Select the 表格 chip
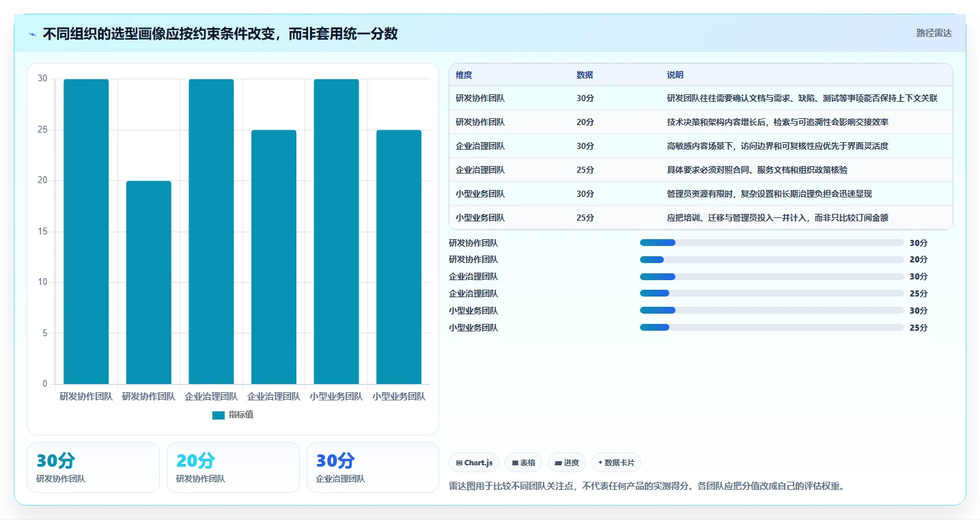The width and height of the screenshot is (980, 520). coord(523,463)
